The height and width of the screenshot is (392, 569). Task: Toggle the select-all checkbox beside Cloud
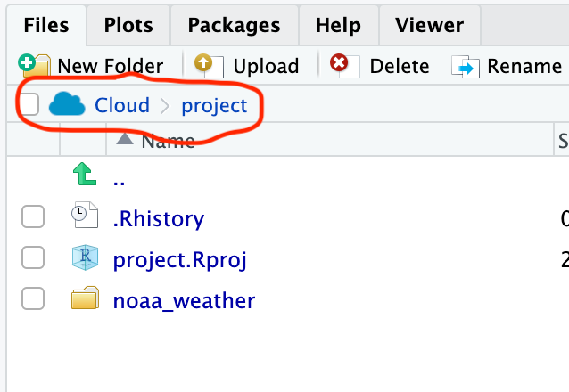pyautogui.click(x=28, y=105)
